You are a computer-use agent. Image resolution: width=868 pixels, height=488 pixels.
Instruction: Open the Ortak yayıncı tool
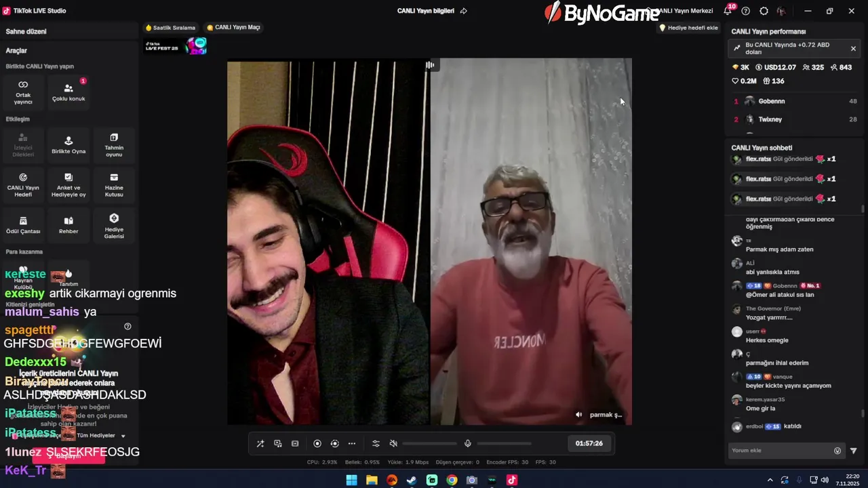tap(23, 91)
